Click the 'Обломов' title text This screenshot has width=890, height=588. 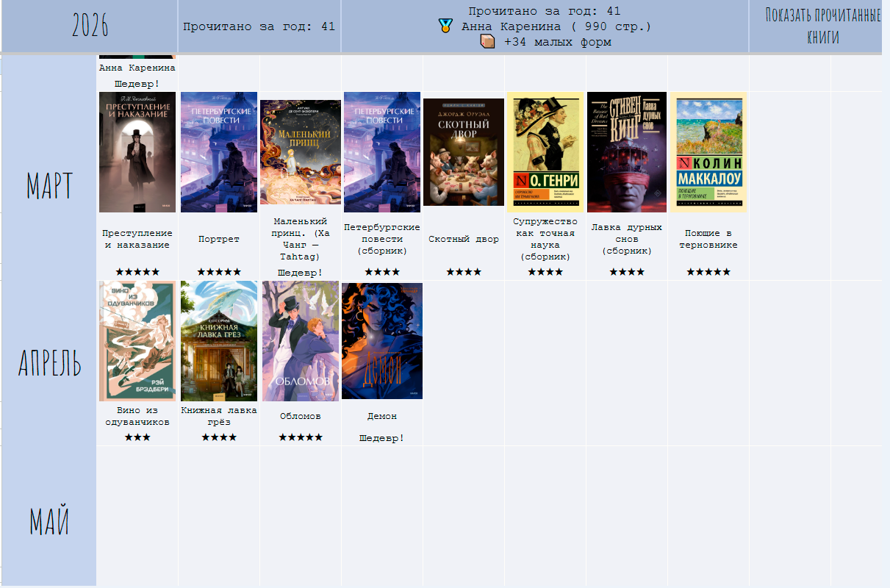point(301,416)
